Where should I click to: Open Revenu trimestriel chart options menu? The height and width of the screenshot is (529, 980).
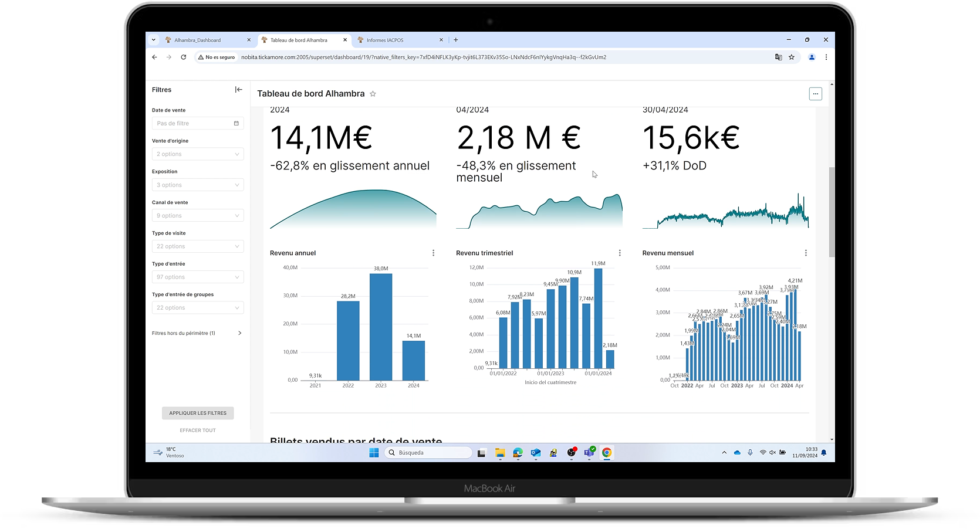[620, 253]
